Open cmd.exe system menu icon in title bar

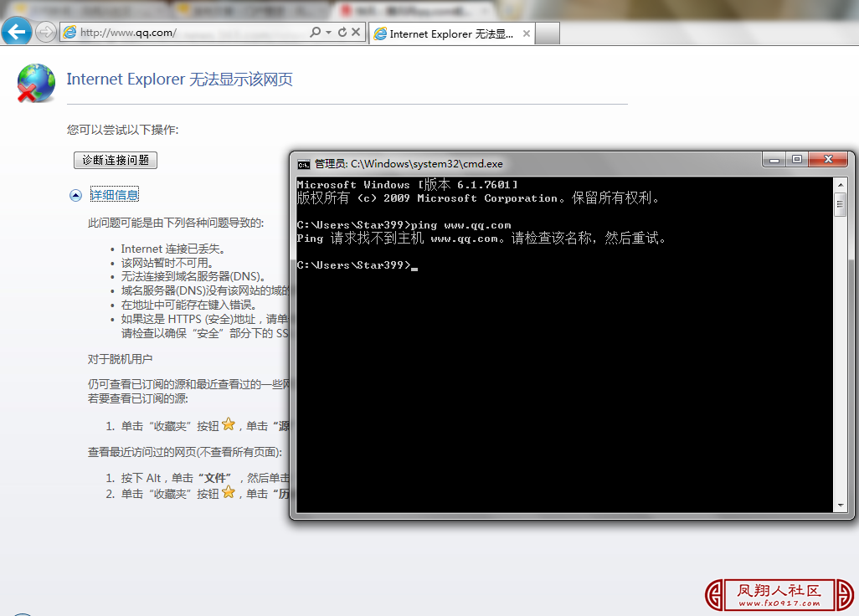[304, 164]
